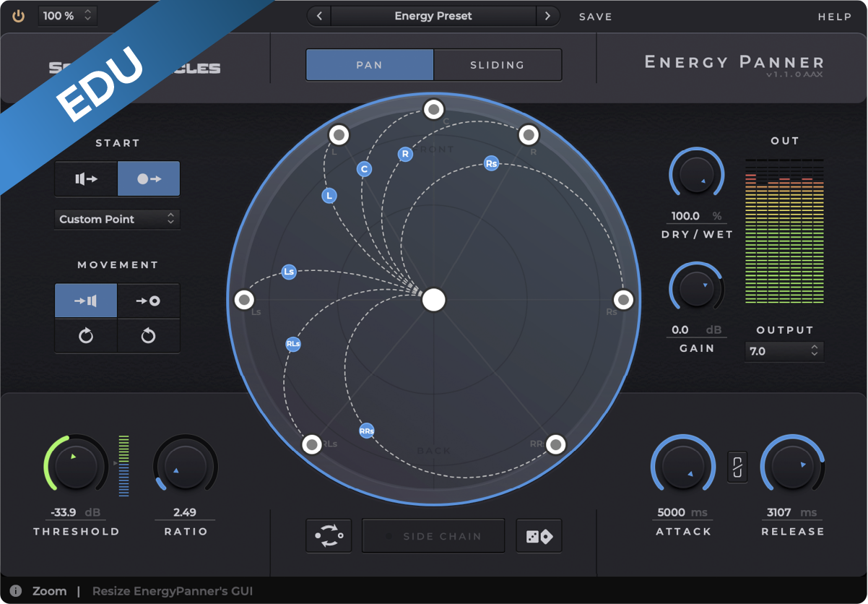This screenshot has height=604, width=868.
Task: Click the OUT level meter display
Action: point(784,231)
